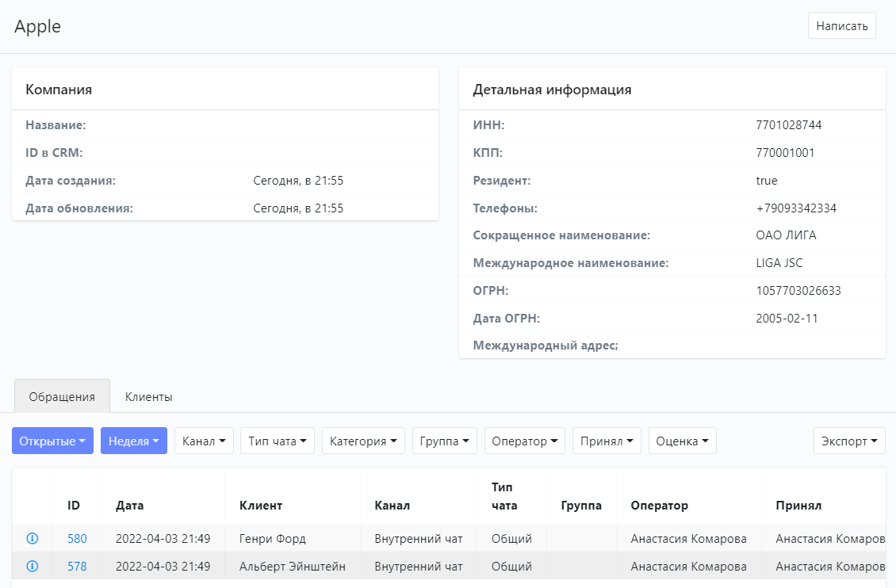Expand the Тип чата filter dropdown
Viewport: 896px width, 588px height.
278,441
